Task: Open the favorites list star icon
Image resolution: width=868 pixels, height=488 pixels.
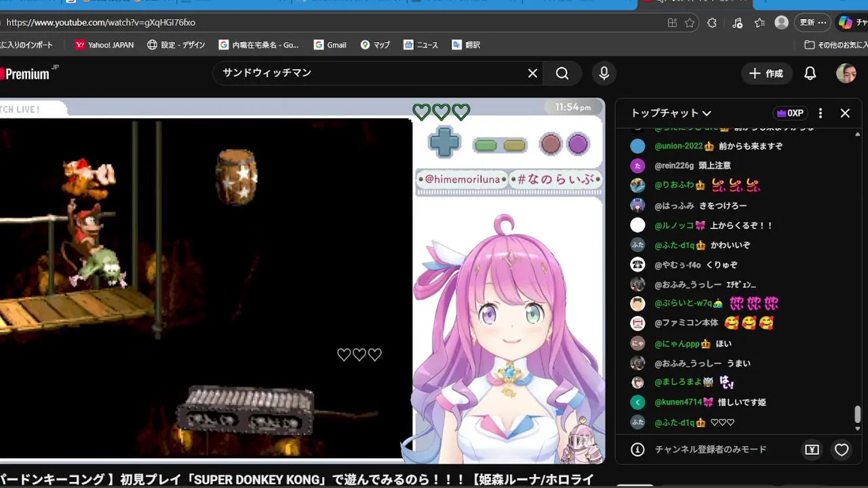Action: click(759, 22)
